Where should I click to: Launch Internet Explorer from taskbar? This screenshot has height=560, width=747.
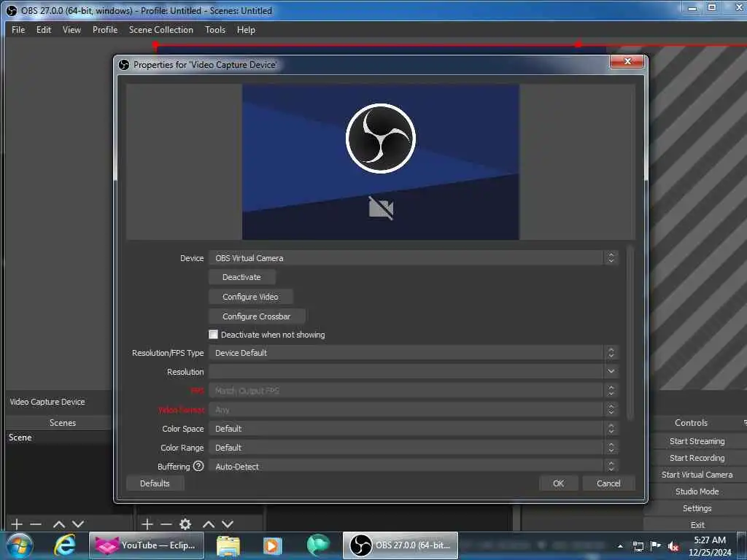65,545
